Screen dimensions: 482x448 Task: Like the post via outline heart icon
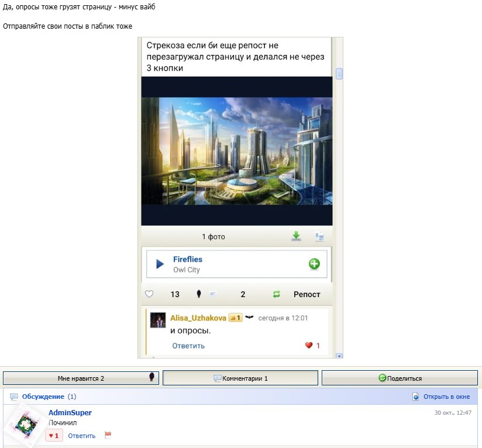(149, 294)
